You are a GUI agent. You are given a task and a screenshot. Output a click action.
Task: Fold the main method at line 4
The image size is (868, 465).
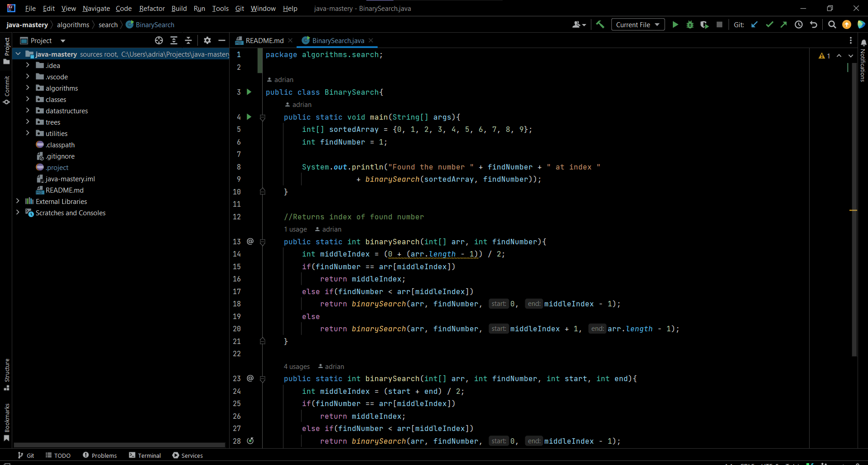coord(263,117)
